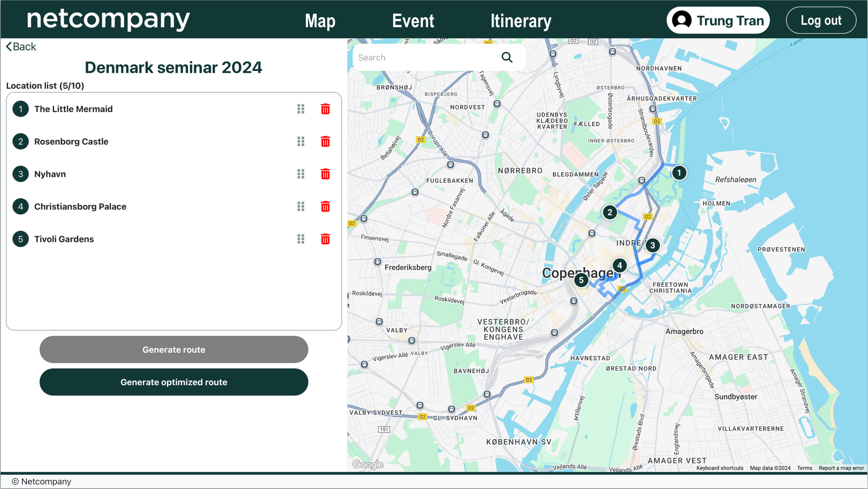
Task: Grab drag handle for Christiansborg Palace
Action: pyautogui.click(x=301, y=207)
